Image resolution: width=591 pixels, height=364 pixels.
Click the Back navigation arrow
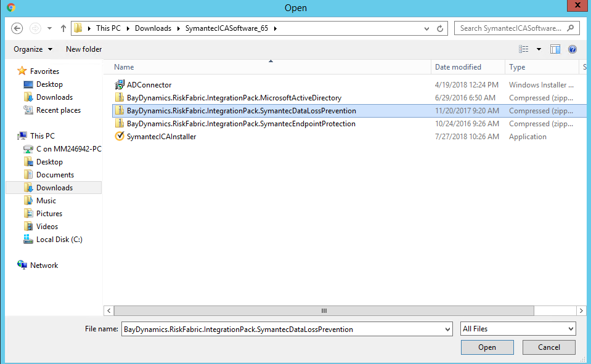tap(17, 28)
